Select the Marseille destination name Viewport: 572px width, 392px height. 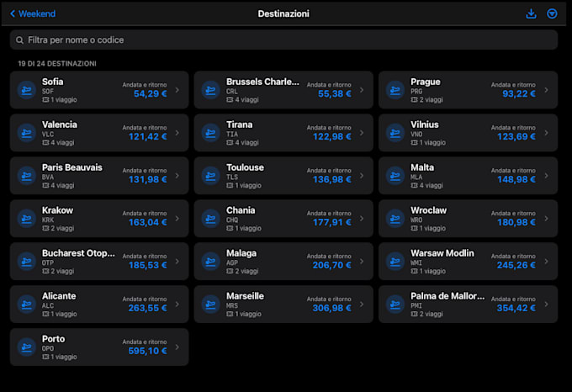pos(245,296)
